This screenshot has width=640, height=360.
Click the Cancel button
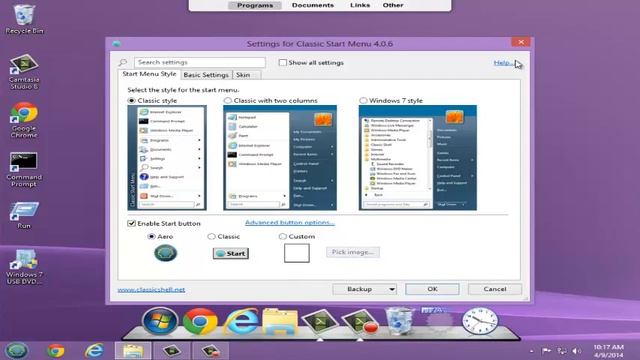tap(495, 289)
